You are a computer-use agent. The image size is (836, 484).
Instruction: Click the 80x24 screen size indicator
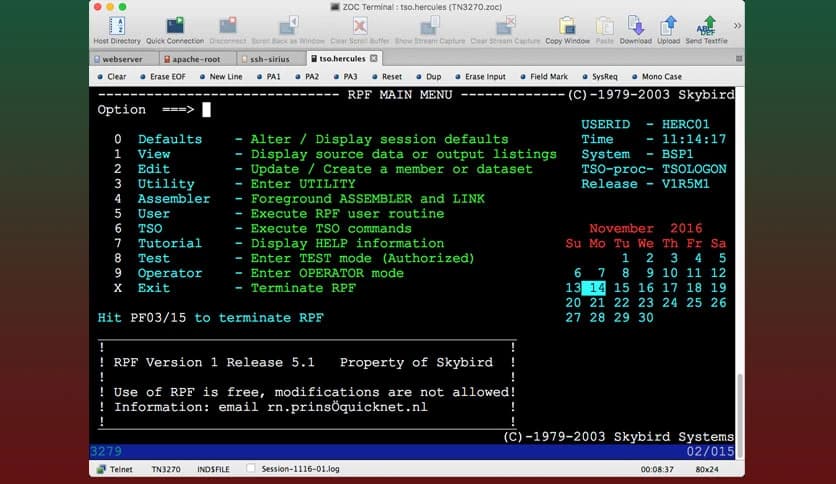(x=707, y=470)
